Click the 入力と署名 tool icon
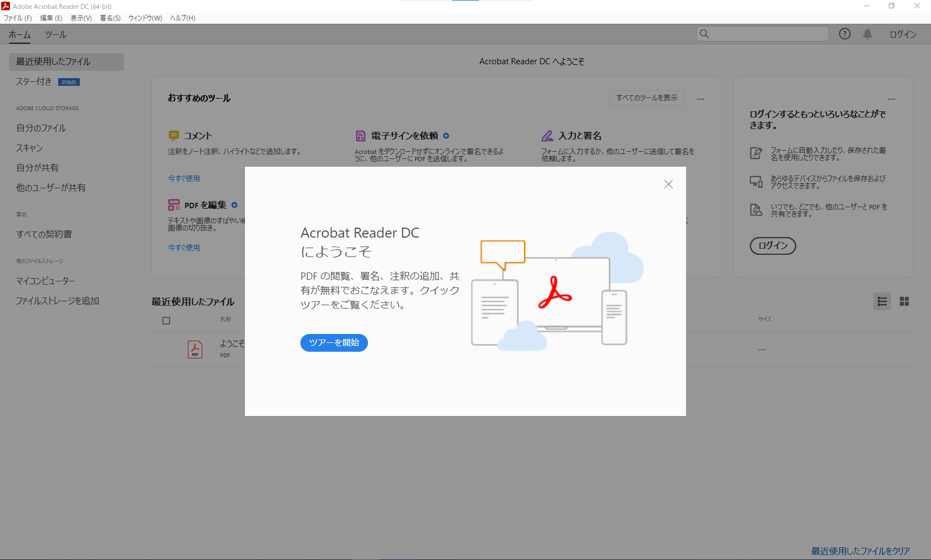The image size is (931, 560). coord(548,136)
